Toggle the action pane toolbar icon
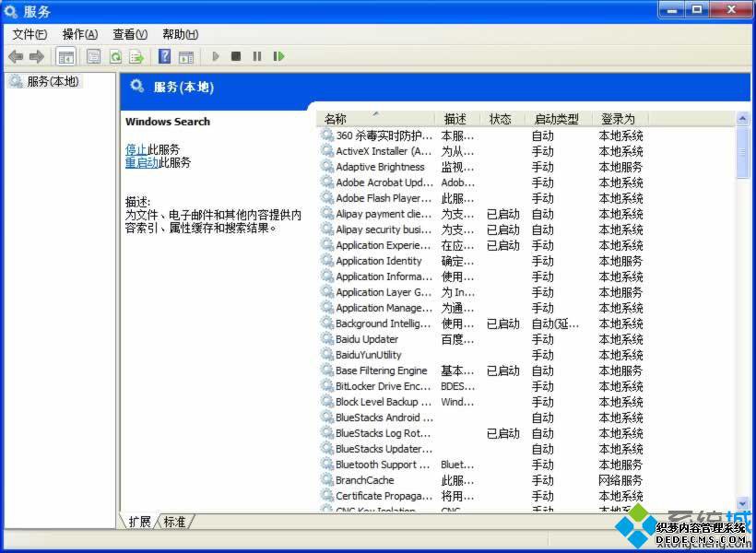The height and width of the screenshot is (553, 756). pos(186,57)
